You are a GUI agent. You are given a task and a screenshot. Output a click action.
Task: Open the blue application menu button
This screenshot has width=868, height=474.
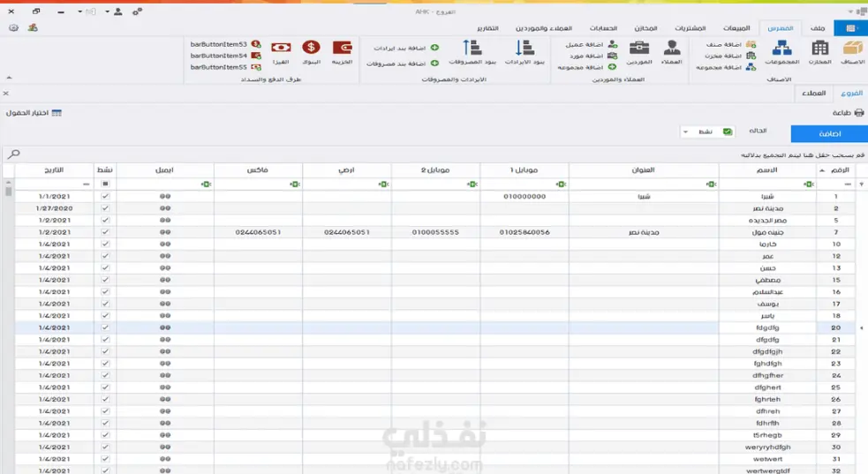point(850,27)
